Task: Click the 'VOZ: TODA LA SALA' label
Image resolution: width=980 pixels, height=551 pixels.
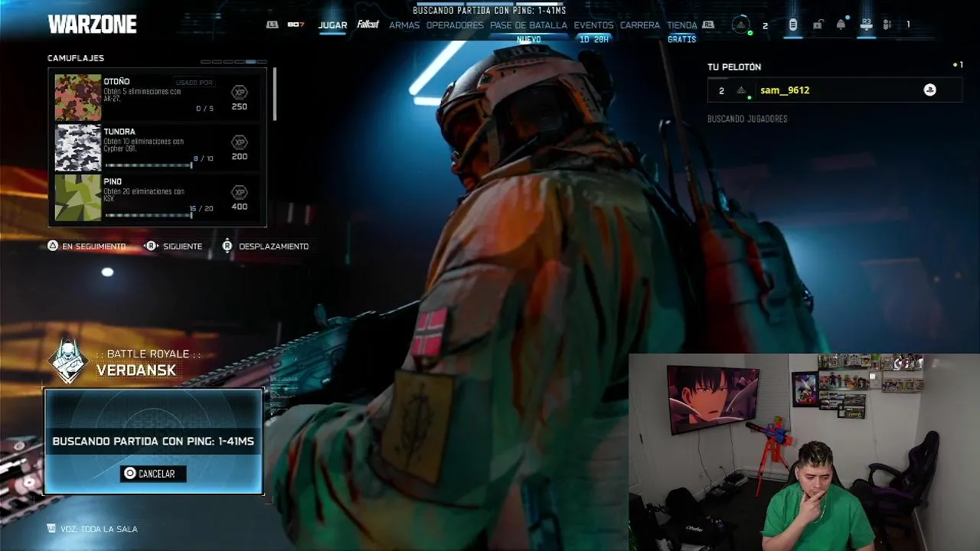Action: point(99,529)
